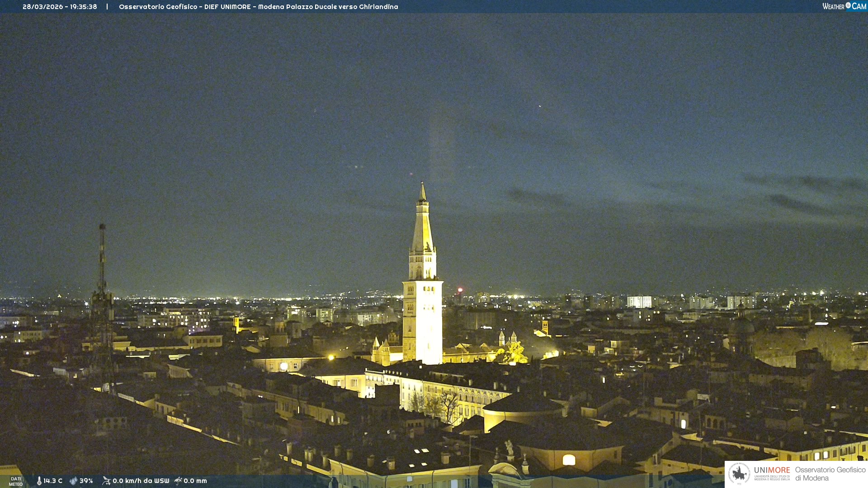Click the 14.3 C temperature reading
This screenshot has width=868, height=488.
(53, 481)
